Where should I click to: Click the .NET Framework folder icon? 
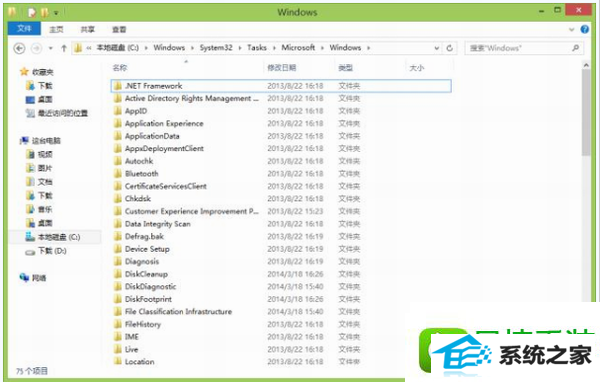point(118,86)
